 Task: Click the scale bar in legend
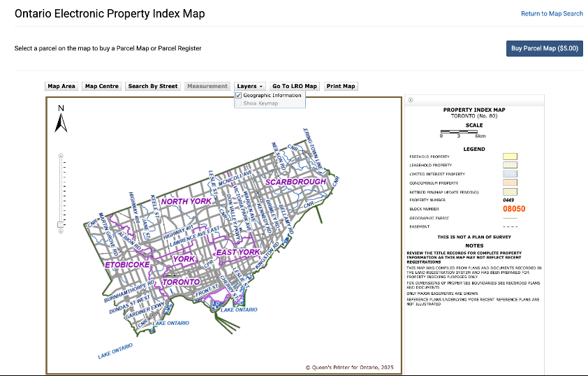459,131
